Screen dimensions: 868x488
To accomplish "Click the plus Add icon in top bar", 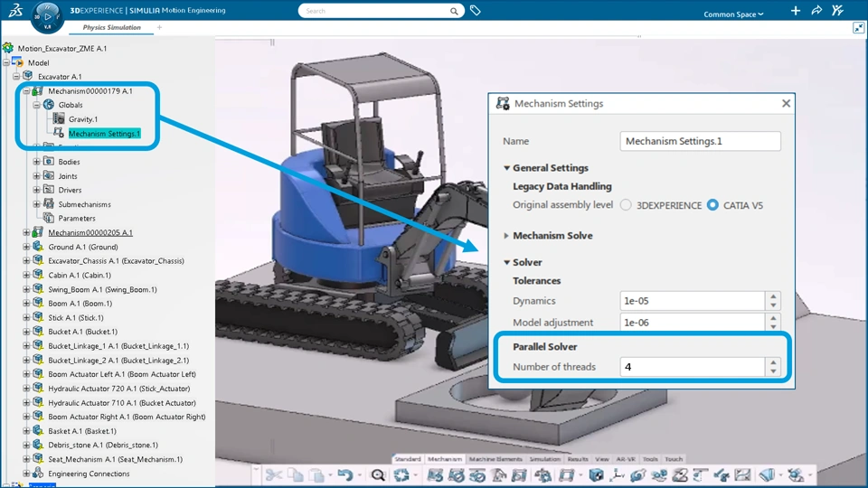I will coord(796,11).
